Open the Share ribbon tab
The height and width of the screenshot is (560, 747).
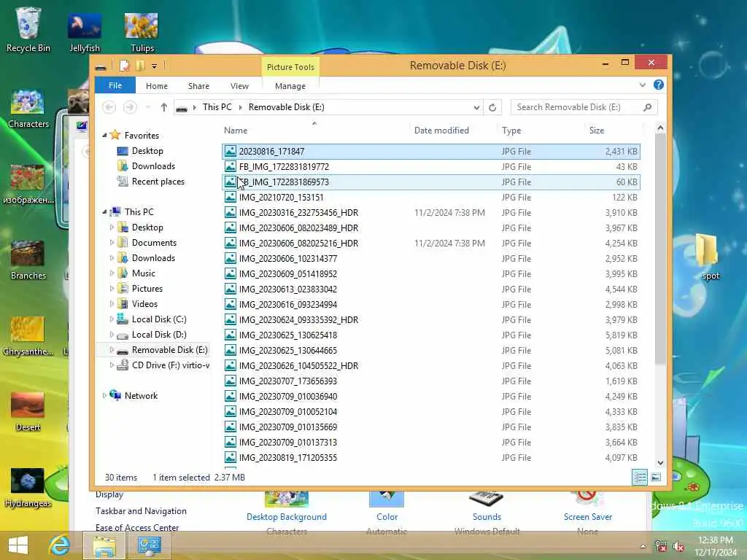coord(198,86)
